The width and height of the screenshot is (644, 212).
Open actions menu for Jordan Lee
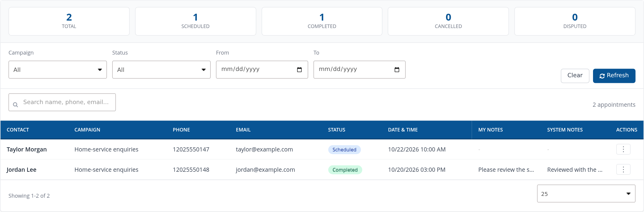pyautogui.click(x=623, y=170)
